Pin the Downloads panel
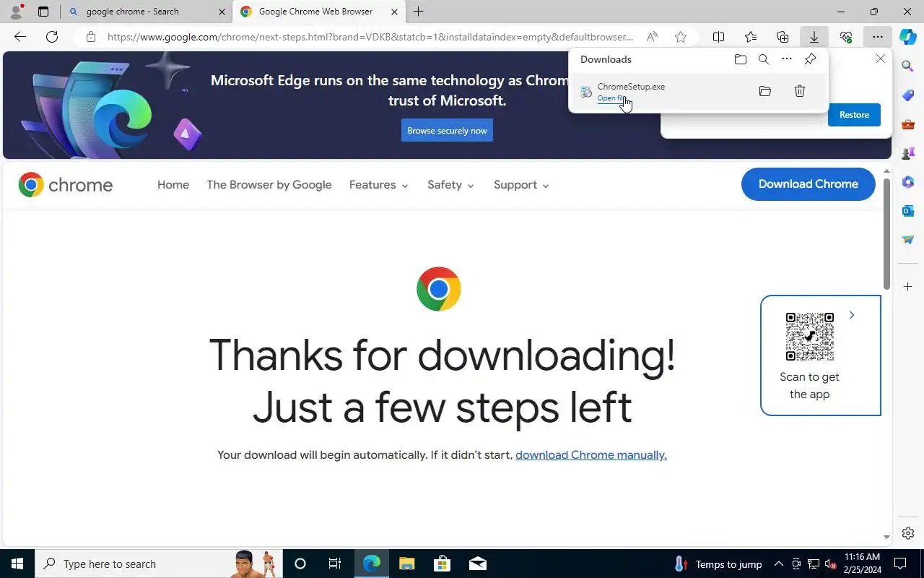The image size is (924, 578). click(x=811, y=59)
